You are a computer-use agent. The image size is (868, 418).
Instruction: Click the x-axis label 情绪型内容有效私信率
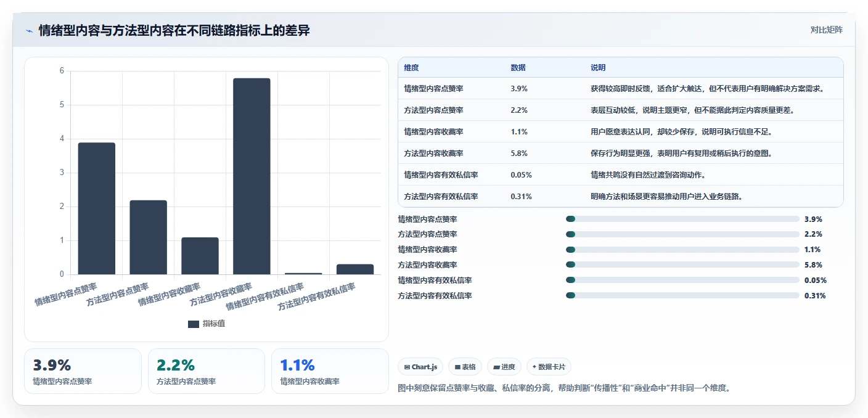click(266, 297)
